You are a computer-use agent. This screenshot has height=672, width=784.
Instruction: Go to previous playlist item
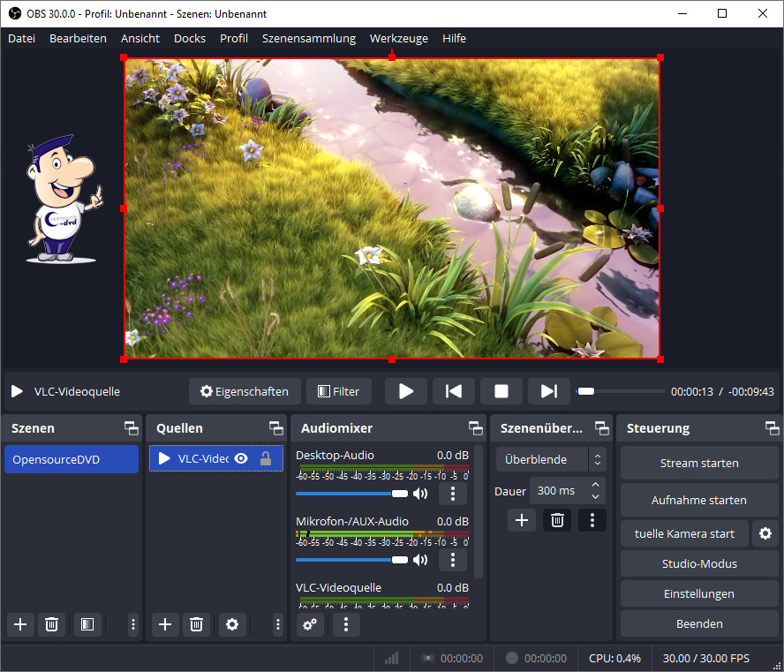coord(453,391)
